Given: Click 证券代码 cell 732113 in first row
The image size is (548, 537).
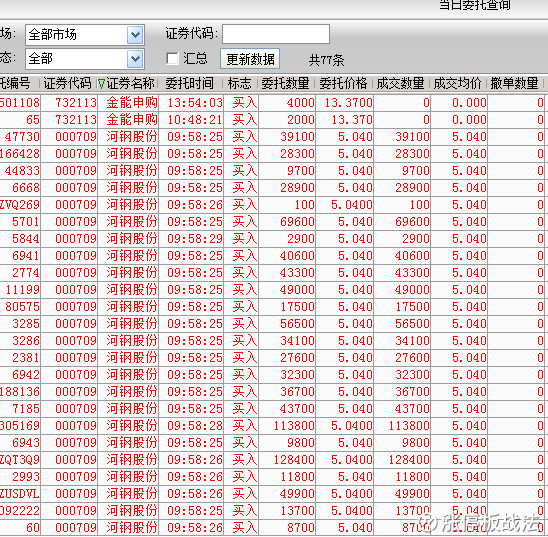Looking at the screenshot, I should [76, 103].
